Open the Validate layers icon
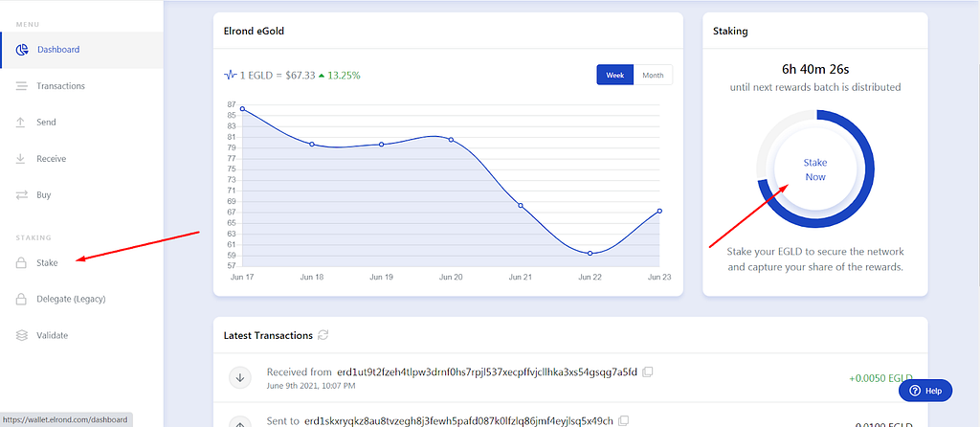 pyautogui.click(x=22, y=335)
